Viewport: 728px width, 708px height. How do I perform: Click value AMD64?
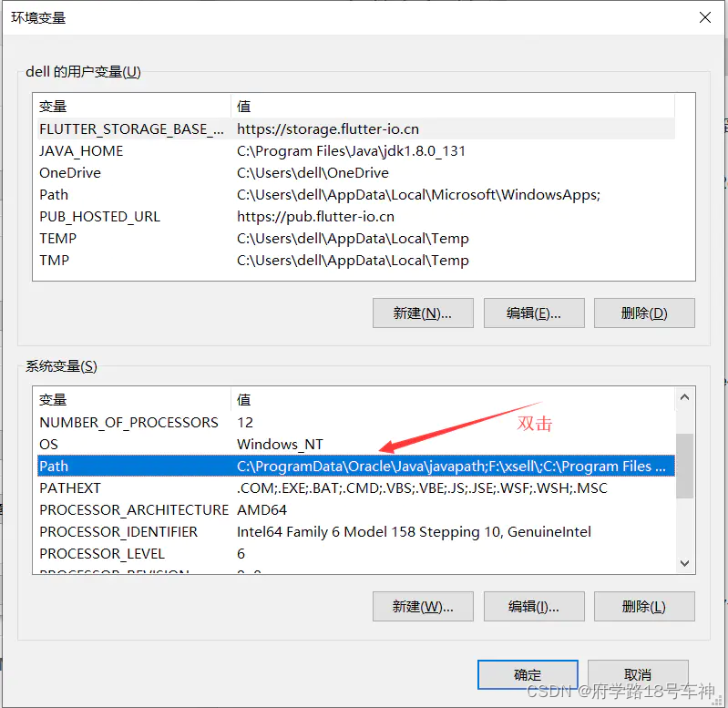(261, 509)
